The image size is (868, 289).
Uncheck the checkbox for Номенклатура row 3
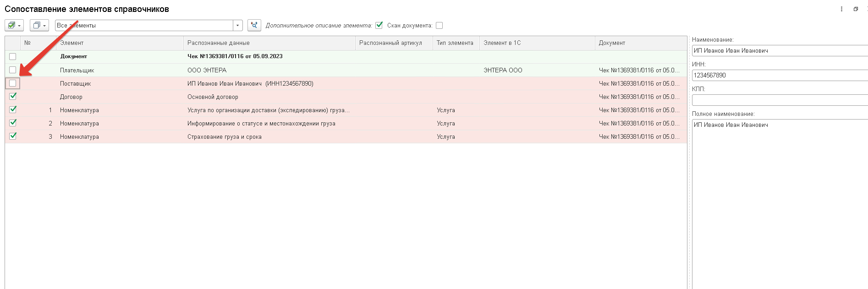click(13, 136)
